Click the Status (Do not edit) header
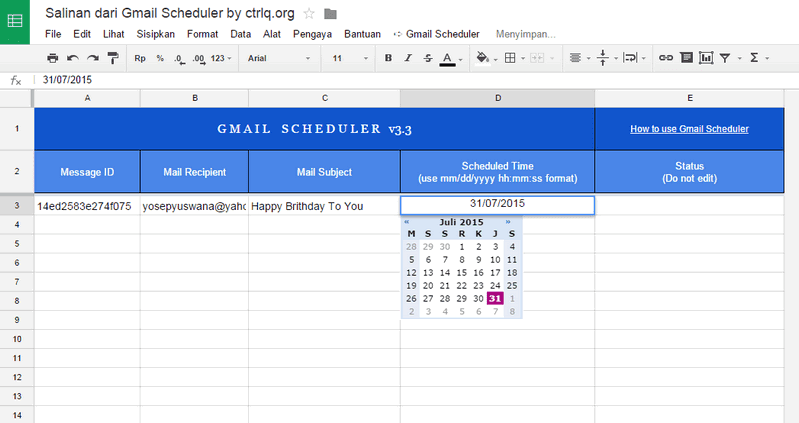The height and width of the screenshot is (423, 799). [x=689, y=172]
